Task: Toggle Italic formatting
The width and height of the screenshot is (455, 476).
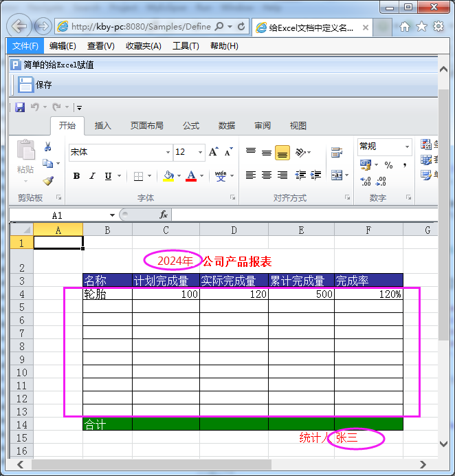Action: [92, 176]
